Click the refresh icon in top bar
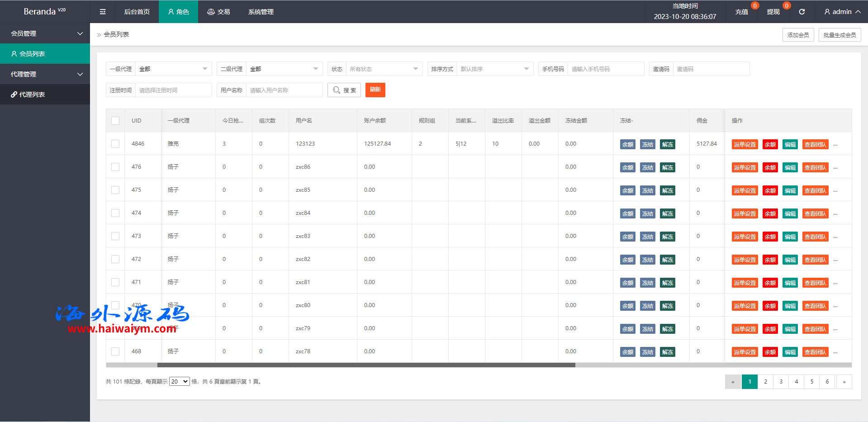Screen dimensions: 868x422 click(x=802, y=12)
